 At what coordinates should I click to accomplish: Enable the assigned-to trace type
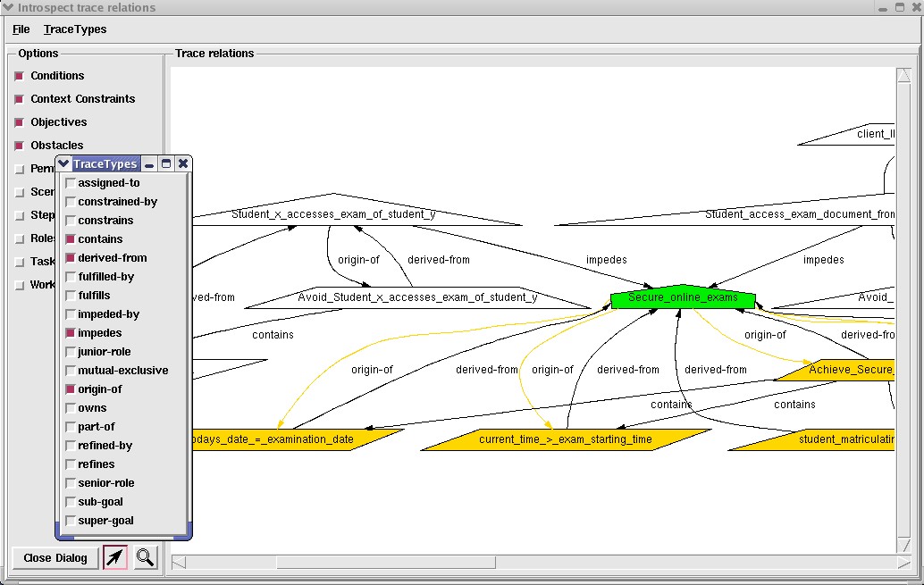70,182
